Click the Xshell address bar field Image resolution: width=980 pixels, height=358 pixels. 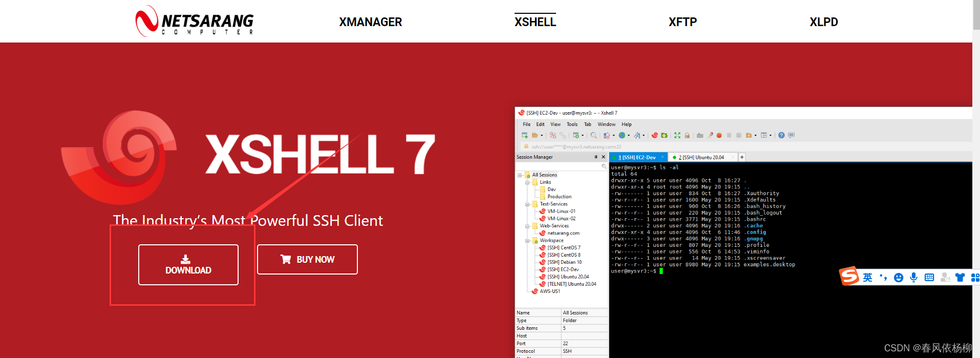pyautogui.click(x=746, y=147)
